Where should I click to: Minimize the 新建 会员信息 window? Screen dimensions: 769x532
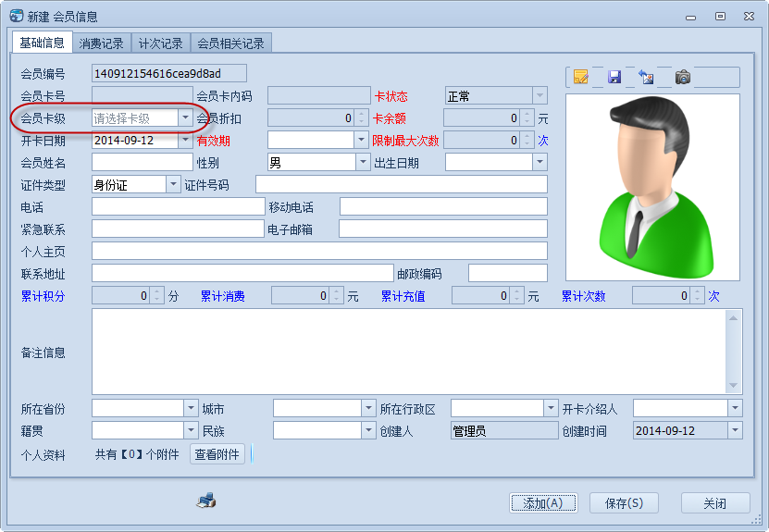[x=690, y=18]
